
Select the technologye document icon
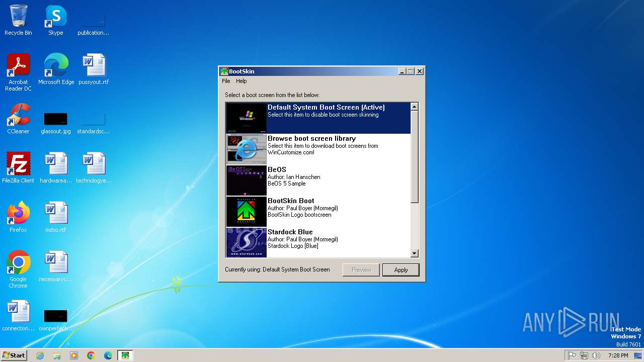pyautogui.click(x=94, y=167)
